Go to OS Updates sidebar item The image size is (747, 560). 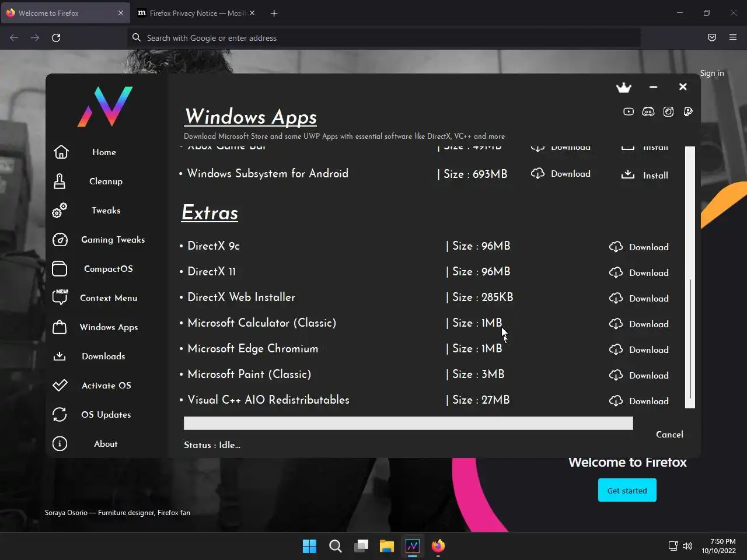106,415
